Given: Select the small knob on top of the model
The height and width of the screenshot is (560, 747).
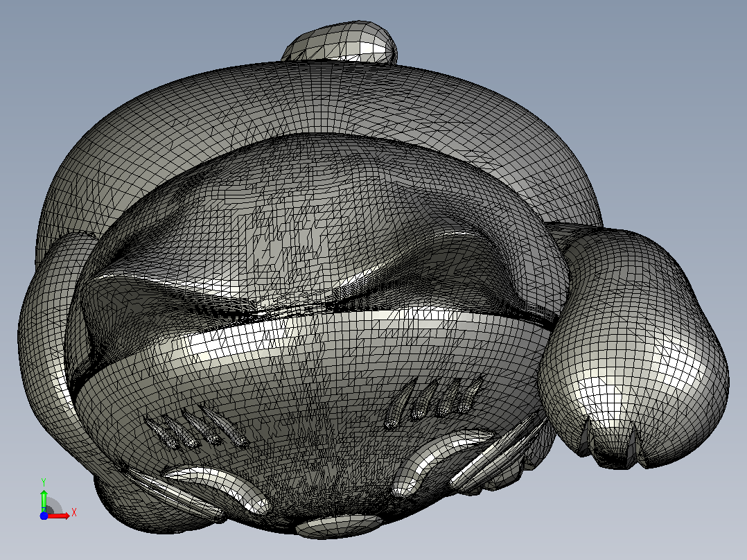Looking at the screenshot, I should click(341, 42).
